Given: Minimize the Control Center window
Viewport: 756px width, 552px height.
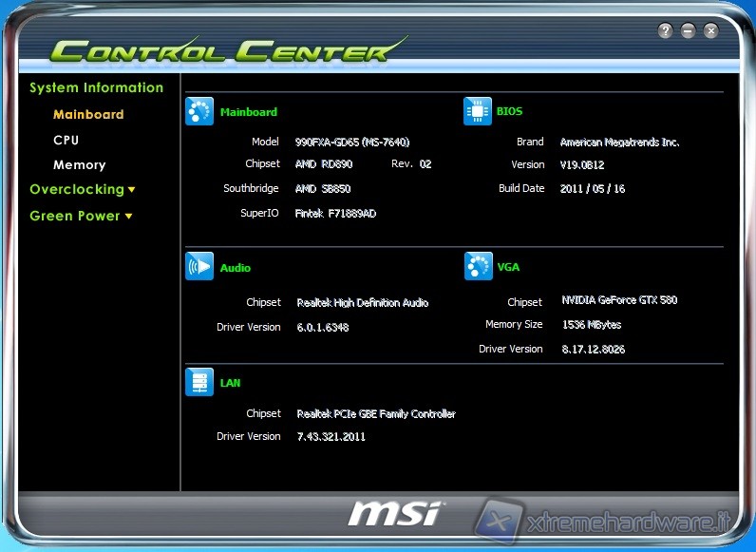Looking at the screenshot, I should click(689, 30).
